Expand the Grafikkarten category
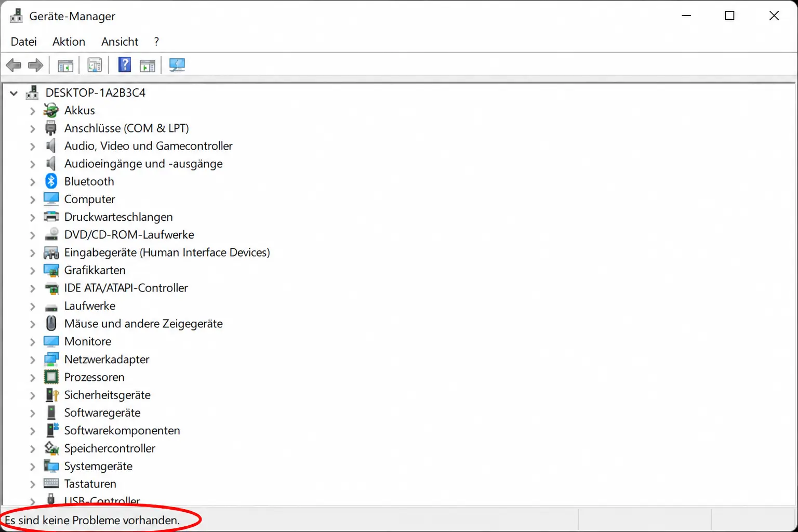798x532 pixels. [x=33, y=271]
